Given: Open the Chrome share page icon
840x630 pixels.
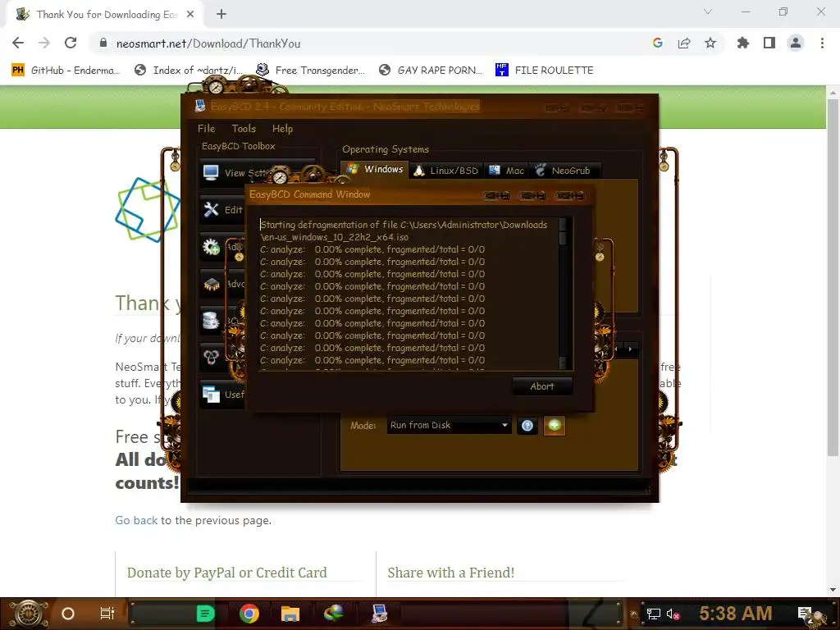Looking at the screenshot, I should (x=684, y=43).
